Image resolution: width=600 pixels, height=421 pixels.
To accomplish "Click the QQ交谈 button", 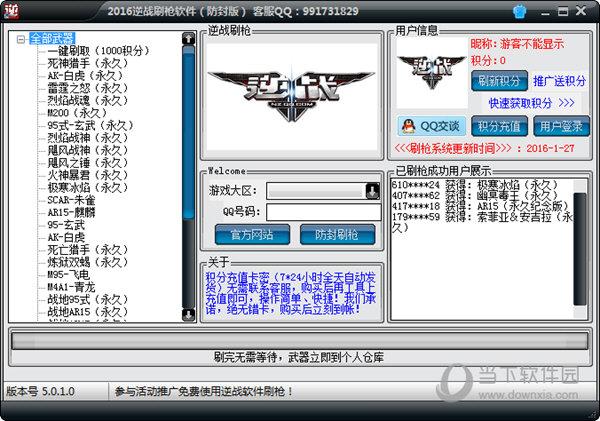I will (432, 126).
